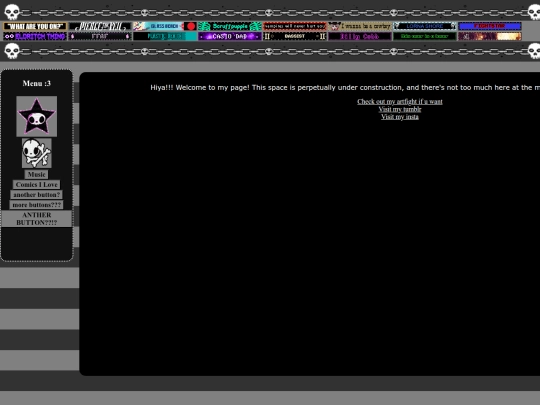Click the skull and crossbones menu icon
Image resolution: width=540 pixels, height=405 pixels.
(37, 153)
